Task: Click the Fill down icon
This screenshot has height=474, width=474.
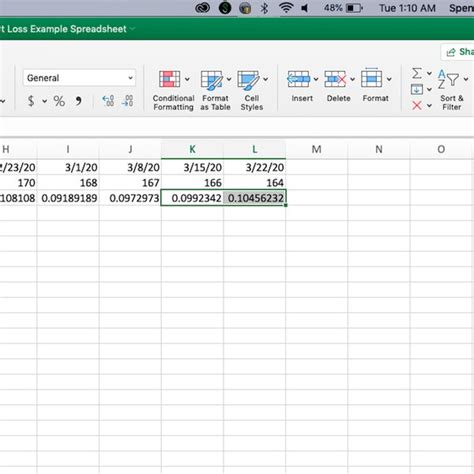Action: point(417,89)
